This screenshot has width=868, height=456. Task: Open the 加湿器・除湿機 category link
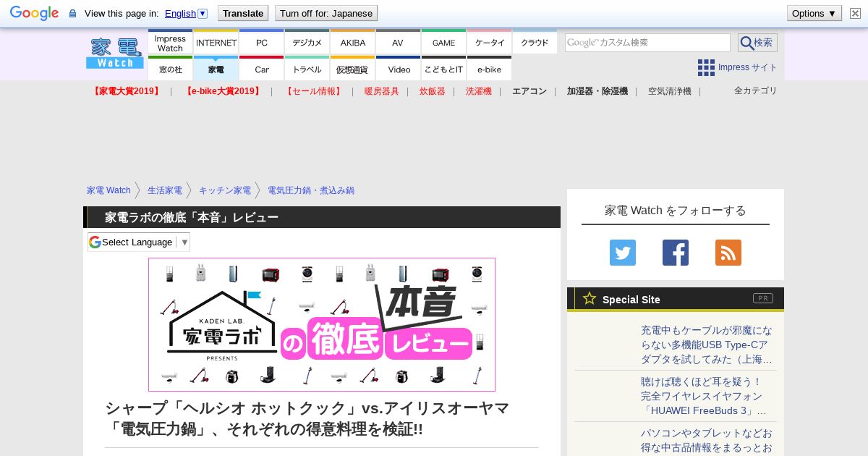(597, 91)
